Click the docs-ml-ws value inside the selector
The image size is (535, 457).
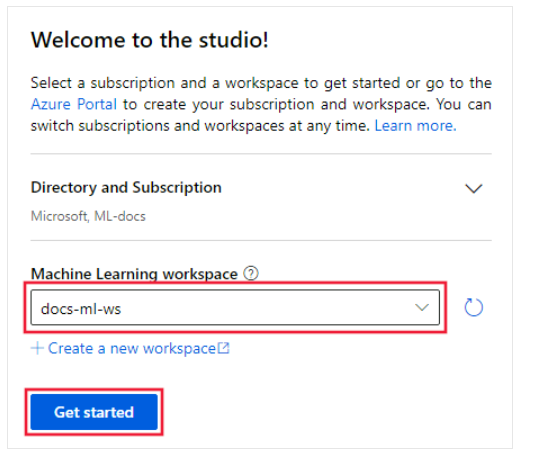pos(81,309)
